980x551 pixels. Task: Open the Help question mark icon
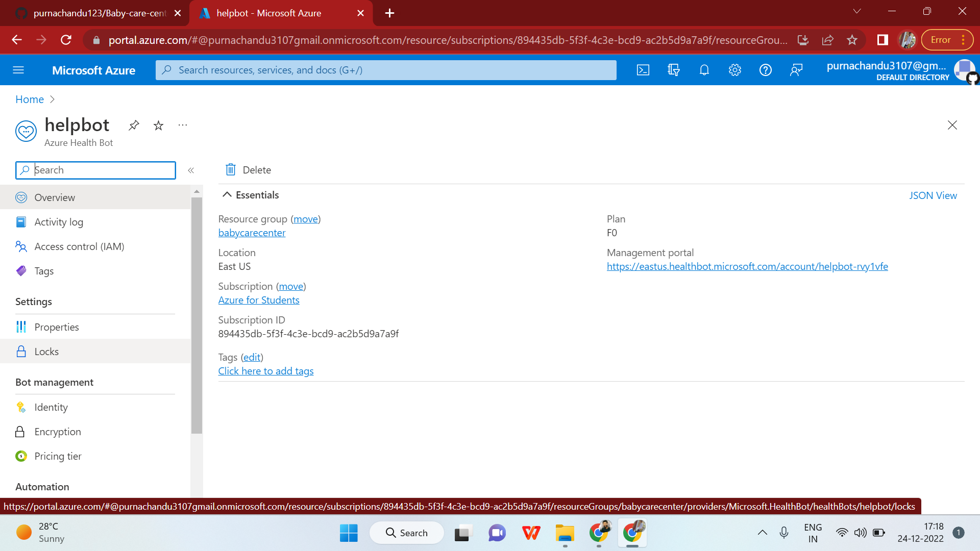[766, 70]
